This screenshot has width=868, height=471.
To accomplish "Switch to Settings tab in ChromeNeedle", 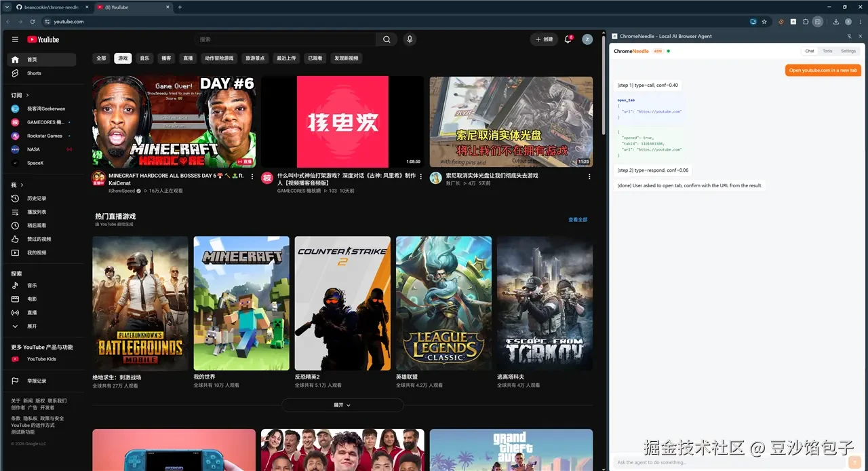I will 848,51.
